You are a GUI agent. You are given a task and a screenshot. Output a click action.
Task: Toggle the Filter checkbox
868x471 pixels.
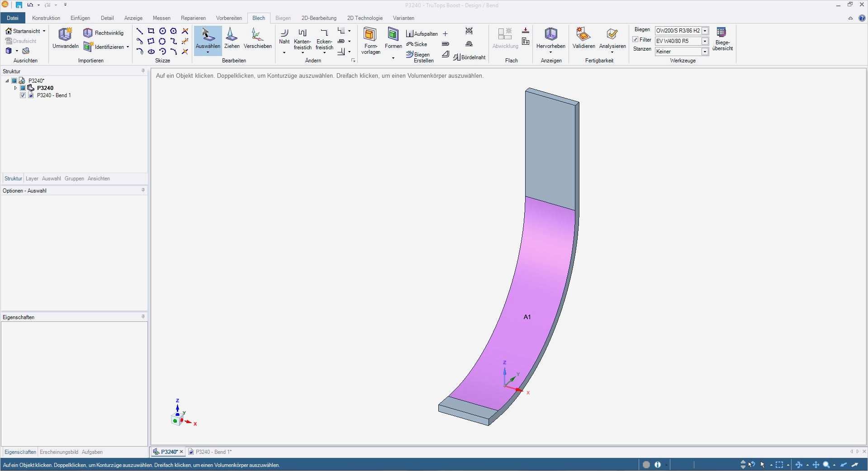pyautogui.click(x=636, y=40)
